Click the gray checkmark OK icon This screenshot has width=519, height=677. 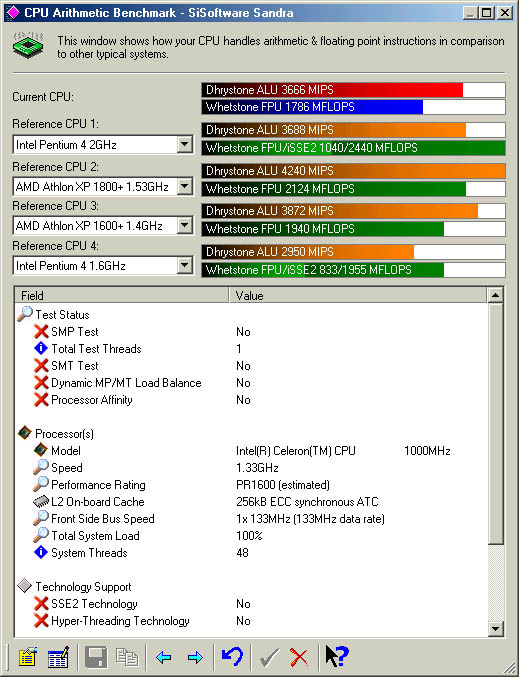[x=269, y=657]
